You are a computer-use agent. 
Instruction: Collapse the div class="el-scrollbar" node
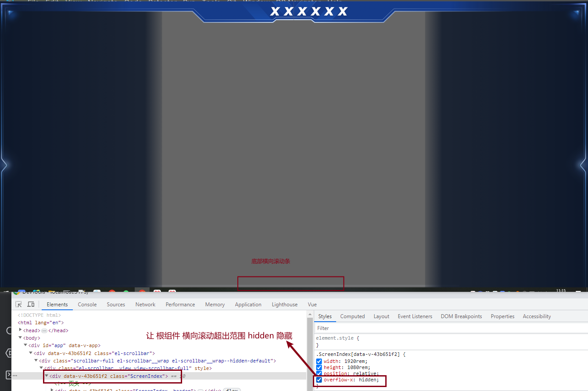click(x=31, y=353)
